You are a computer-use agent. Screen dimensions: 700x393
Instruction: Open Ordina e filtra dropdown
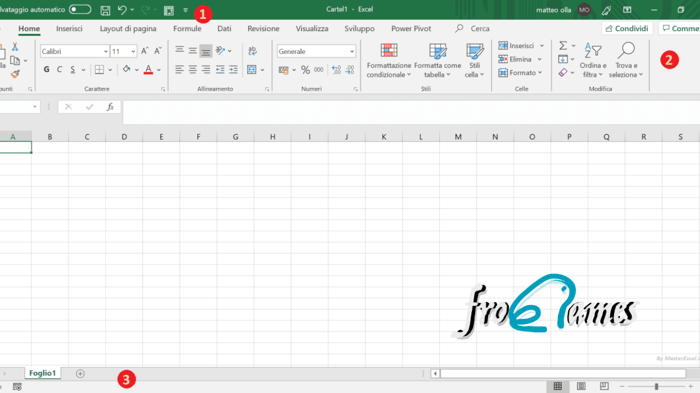click(x=593, y=61)
